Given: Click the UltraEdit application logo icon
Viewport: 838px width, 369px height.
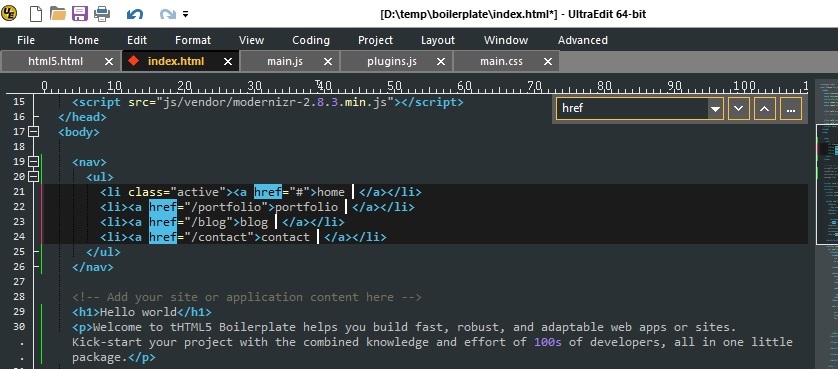Looking at the screenshot, I should [x=9, y=13].
